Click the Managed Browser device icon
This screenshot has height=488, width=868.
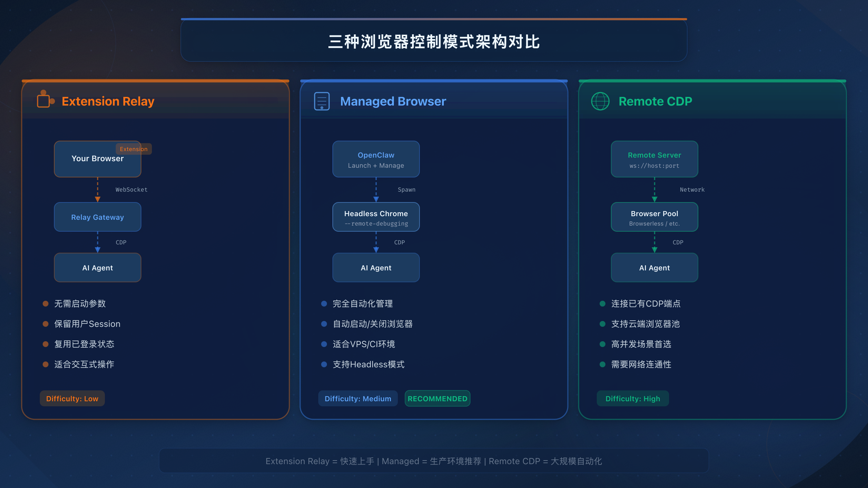point(322,101)
